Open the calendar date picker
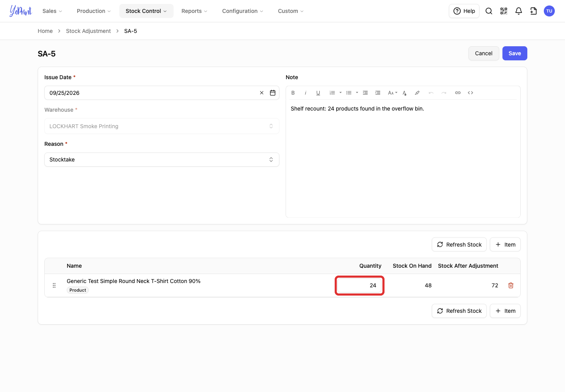The image size is (565, 392). (273, 93)
